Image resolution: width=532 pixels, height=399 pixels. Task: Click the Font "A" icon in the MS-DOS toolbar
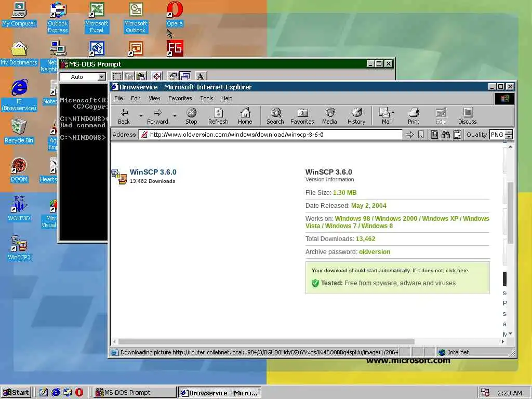[x=201, y=76]
